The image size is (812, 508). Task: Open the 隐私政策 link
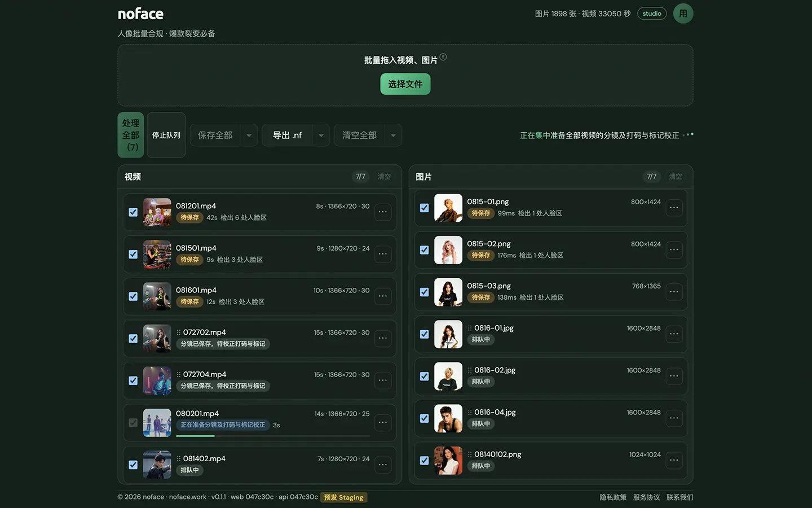pos(613,497)
